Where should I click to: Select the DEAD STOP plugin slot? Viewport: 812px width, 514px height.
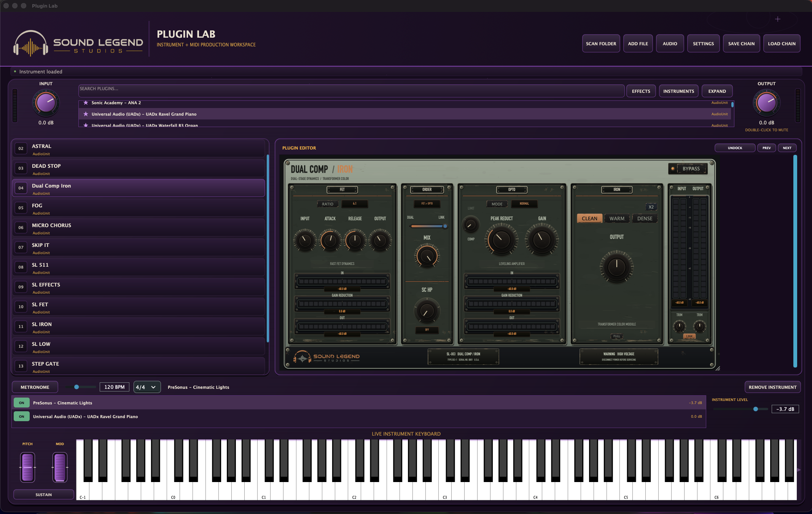[139, 169]
